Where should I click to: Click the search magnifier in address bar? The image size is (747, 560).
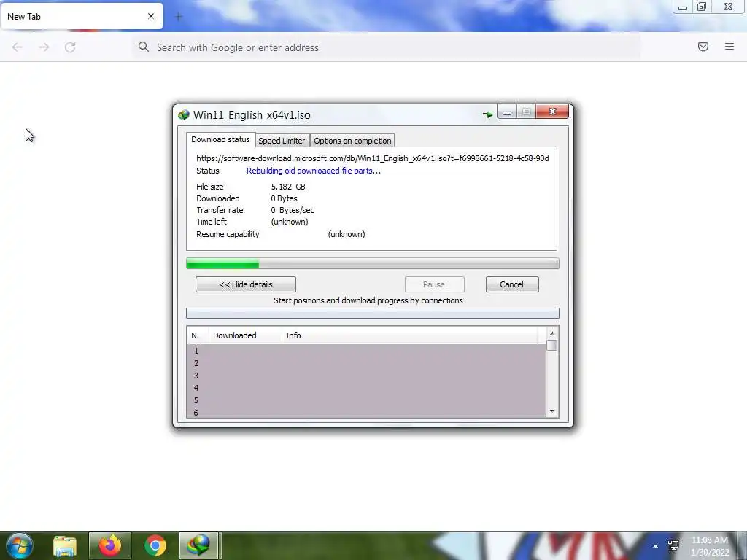click(x=144, y=47)
